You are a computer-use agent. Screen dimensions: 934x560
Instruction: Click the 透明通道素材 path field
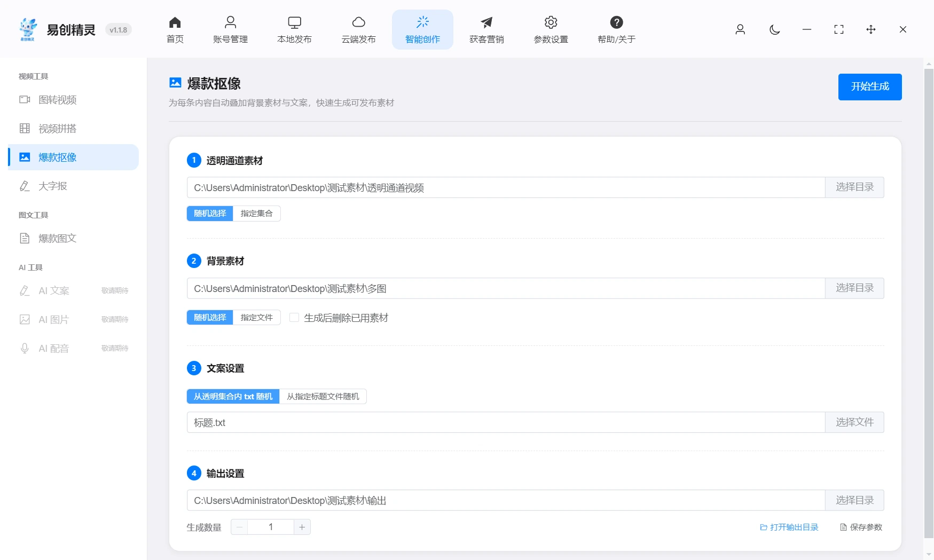506,187
